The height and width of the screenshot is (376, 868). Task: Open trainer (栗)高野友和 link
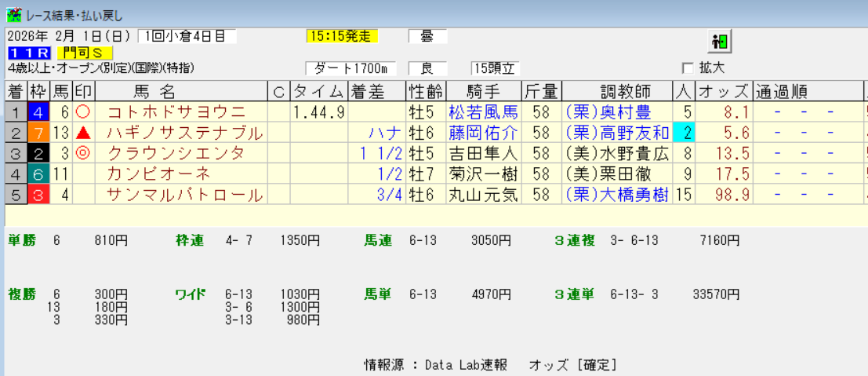click(x=617, y=133)
